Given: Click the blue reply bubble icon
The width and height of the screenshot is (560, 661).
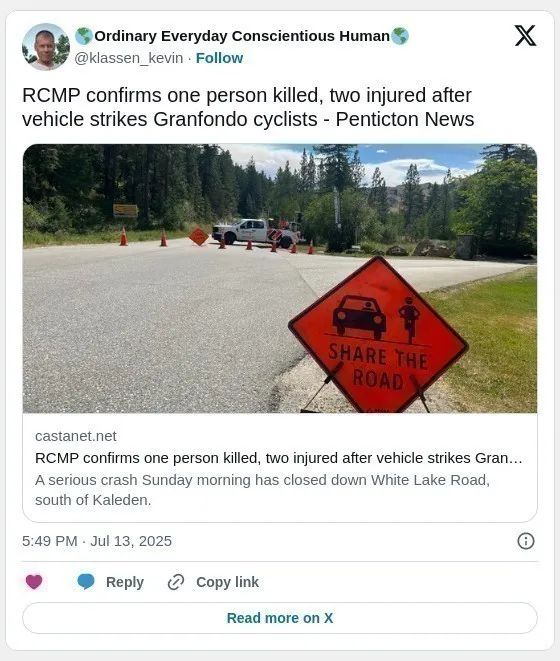Looking at the screenshot, I should pos(86,582).
